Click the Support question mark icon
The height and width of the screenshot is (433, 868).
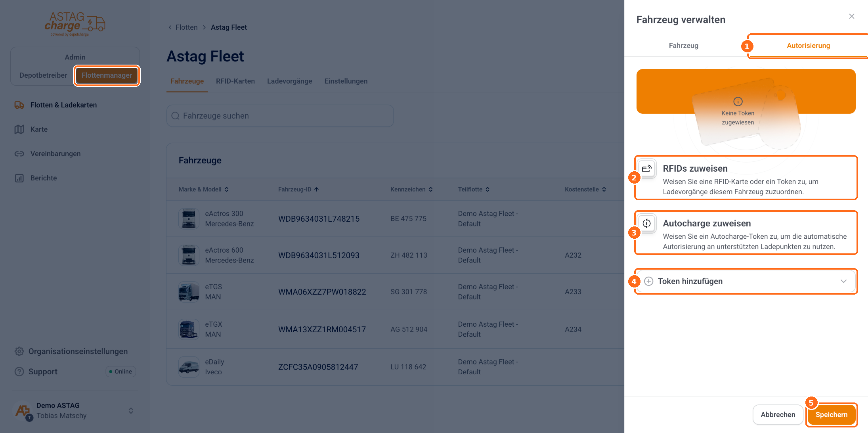point(19,372)
